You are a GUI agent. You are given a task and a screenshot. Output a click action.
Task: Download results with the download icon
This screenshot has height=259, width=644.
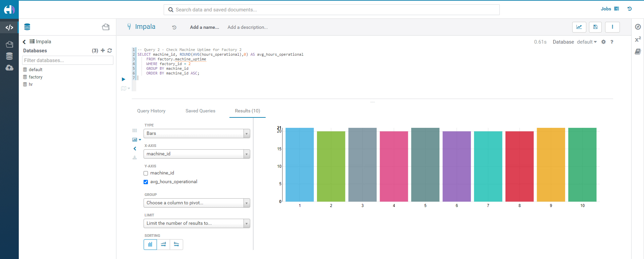[135, 158]
